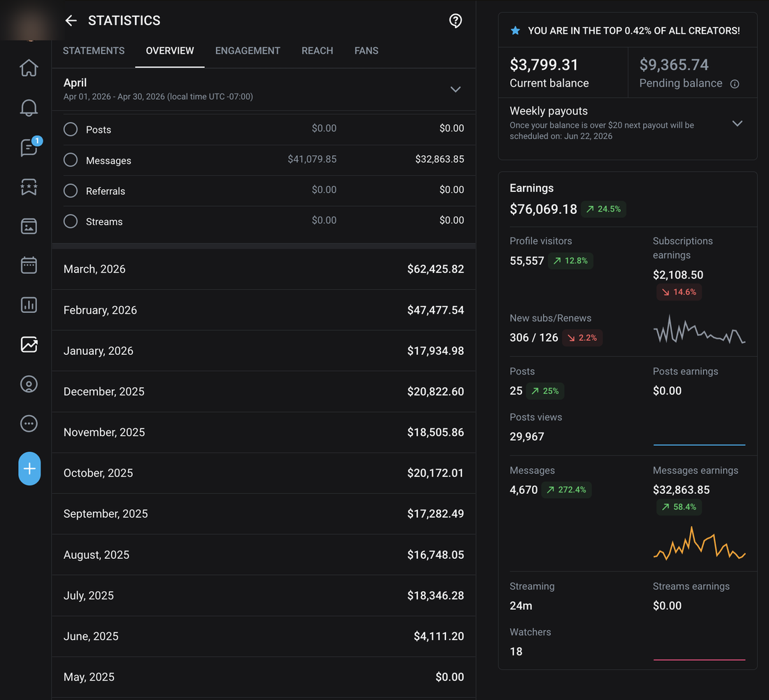The height and width of the screenshot is (700, 769).
Task: Open the July, 2025 earnings row
Action: click(264, 595)
